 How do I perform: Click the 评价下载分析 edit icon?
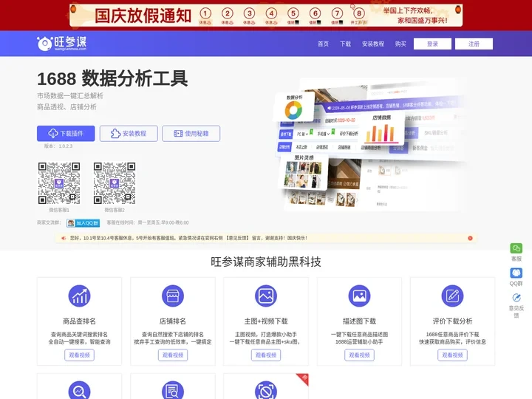pos(453,296)
